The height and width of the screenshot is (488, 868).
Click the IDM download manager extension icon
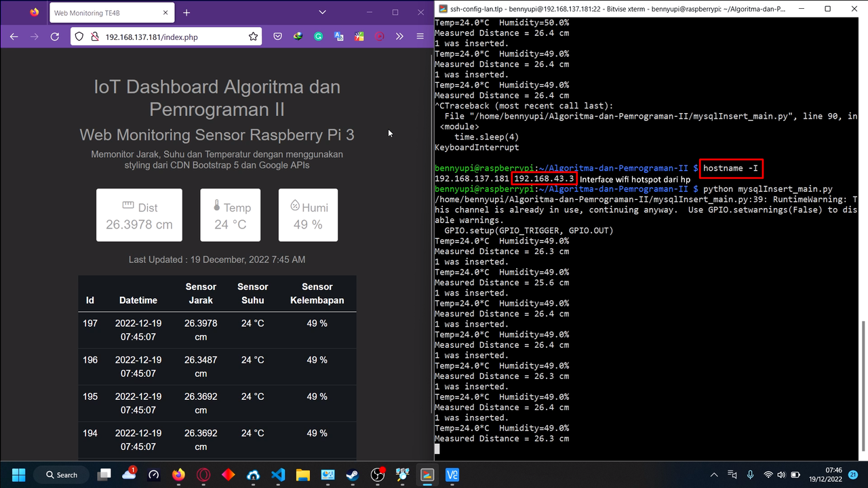(297, 36)
